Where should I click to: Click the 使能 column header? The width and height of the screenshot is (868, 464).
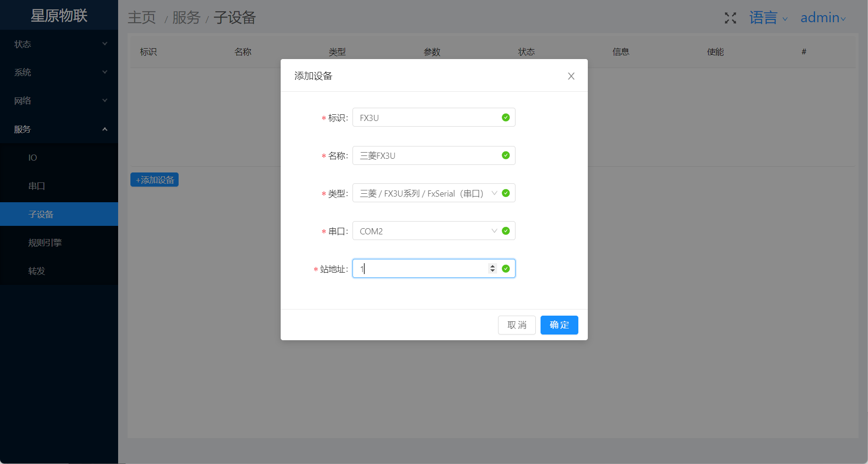[x=715, y=52]
